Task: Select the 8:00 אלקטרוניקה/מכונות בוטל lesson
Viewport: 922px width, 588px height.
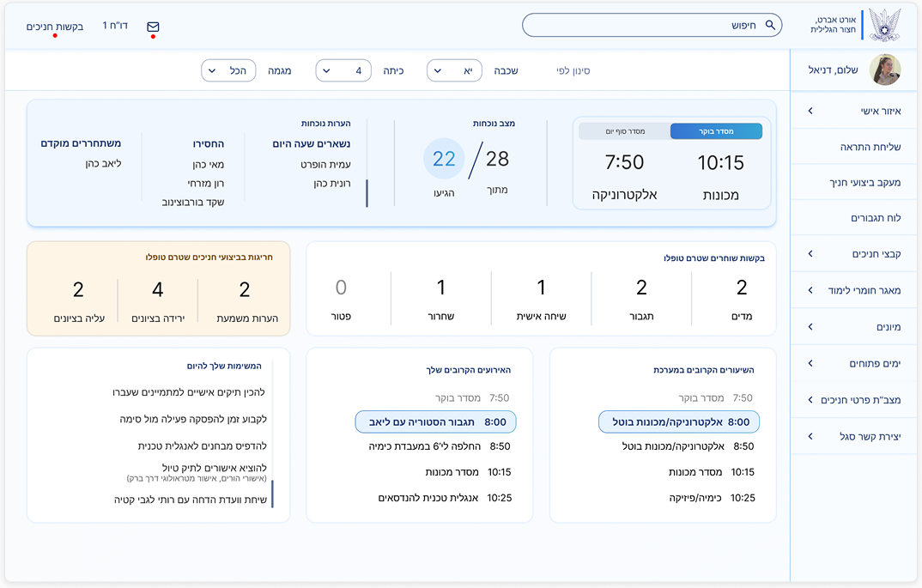Action: tap(679, 422)
